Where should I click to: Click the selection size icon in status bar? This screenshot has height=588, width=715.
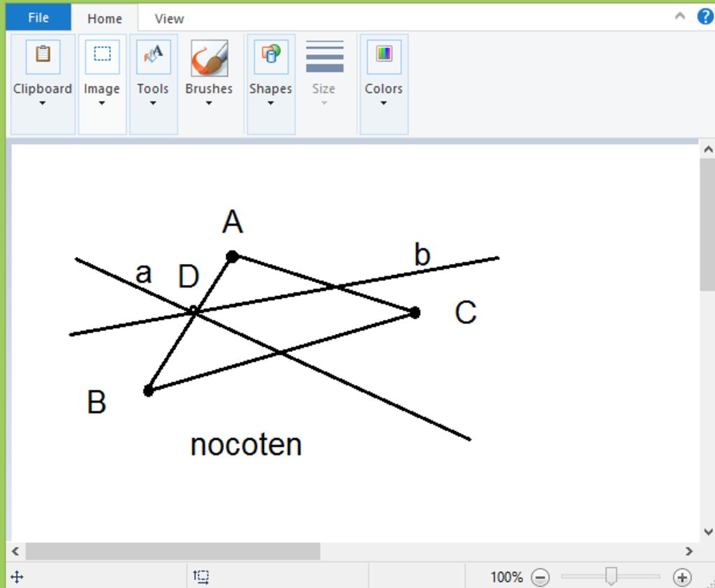[x=201, y=577]
